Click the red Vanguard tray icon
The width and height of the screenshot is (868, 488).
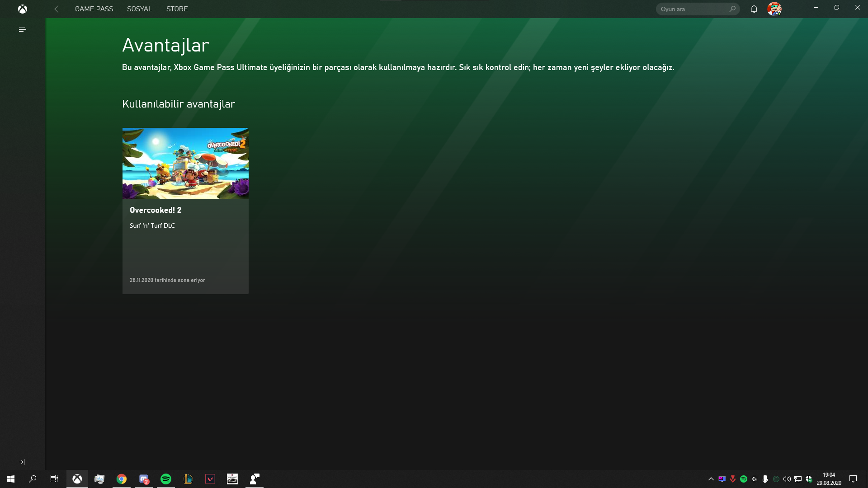[733, 479]
